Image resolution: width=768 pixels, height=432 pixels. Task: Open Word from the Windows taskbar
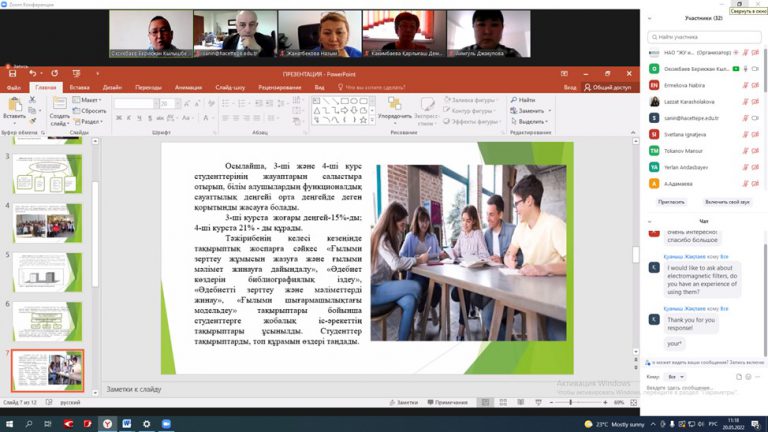126,424
